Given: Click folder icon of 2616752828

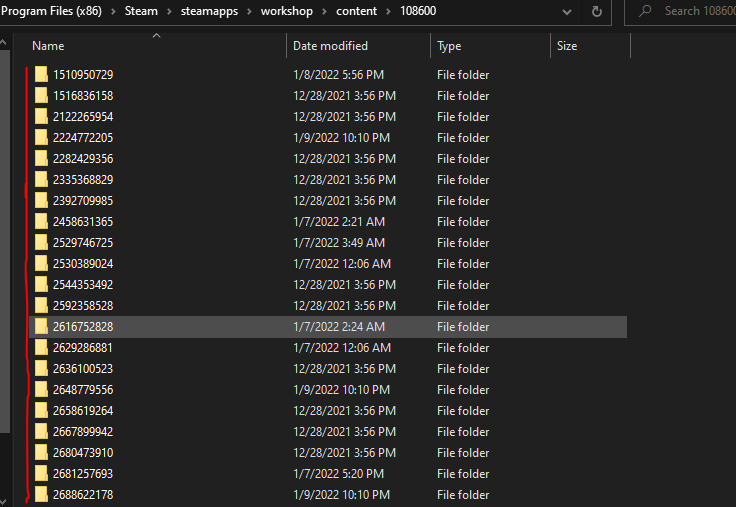Looking at the screenshot, I should 41,327.
